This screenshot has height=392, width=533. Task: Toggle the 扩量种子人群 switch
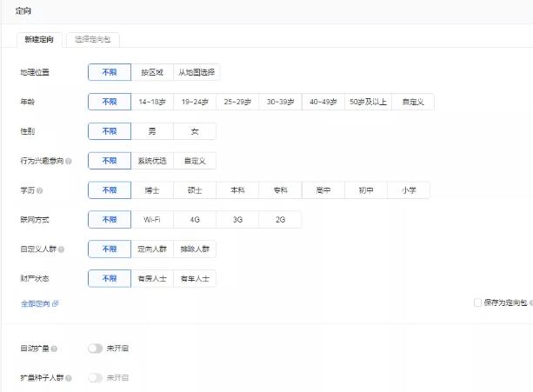click(95, 378)
